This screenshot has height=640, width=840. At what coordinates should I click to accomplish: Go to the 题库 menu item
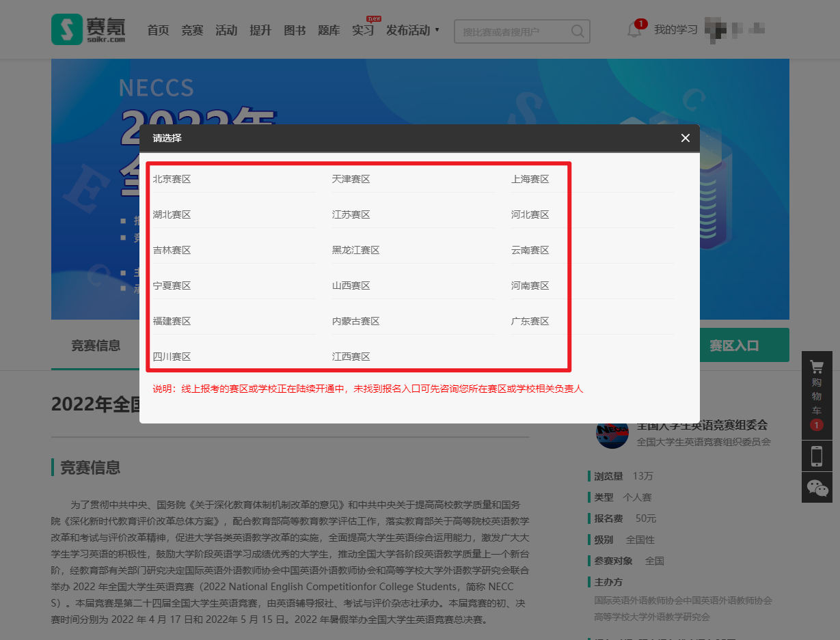click(x=329, y=30)
